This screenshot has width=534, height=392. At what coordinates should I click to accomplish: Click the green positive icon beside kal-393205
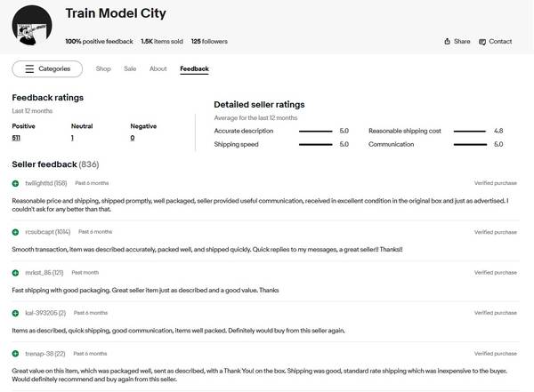[x=15, y=313]
